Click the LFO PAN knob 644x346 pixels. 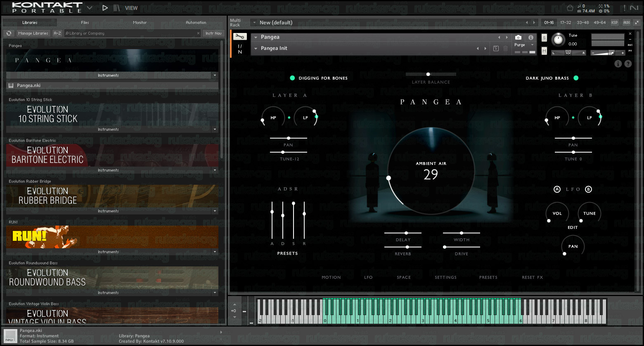coord(573,246)
